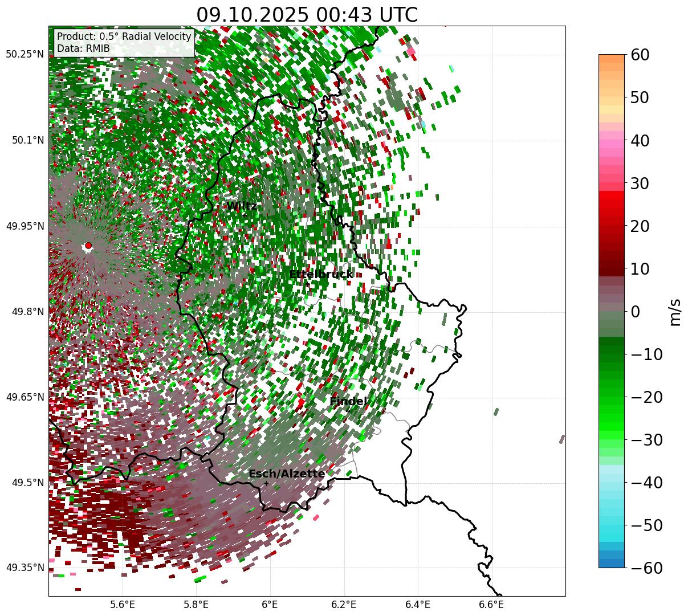Click the 49.65°N latitude tick label
The height and width of the screenshot is (616, 688).
click(x=25, y=397)
